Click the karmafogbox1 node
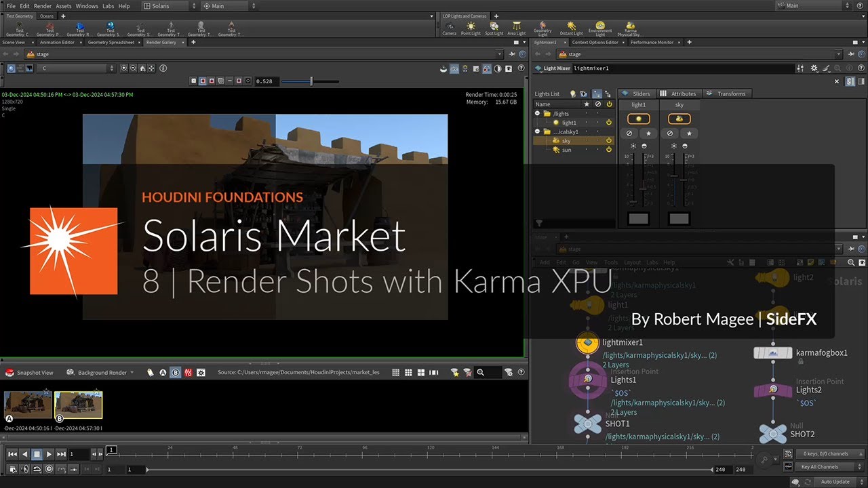Image resolution: width=868 pixels, height=488 pixels. (x=773, y=353)
